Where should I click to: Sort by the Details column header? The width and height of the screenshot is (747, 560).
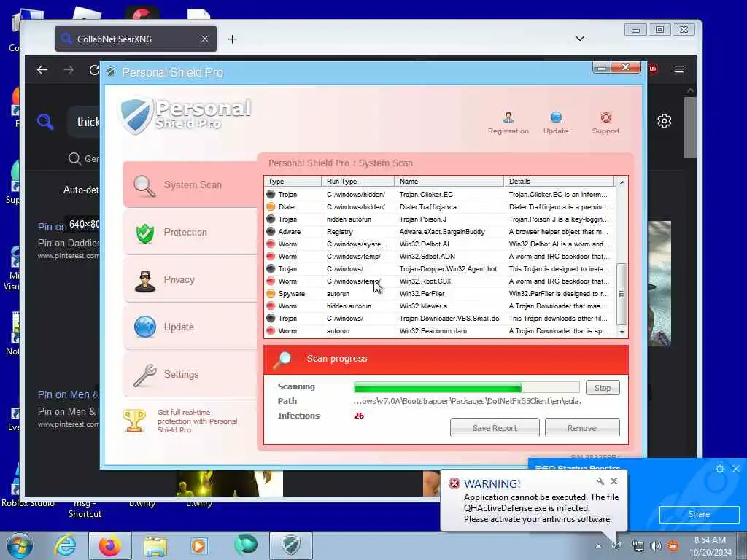pos(558,182)
